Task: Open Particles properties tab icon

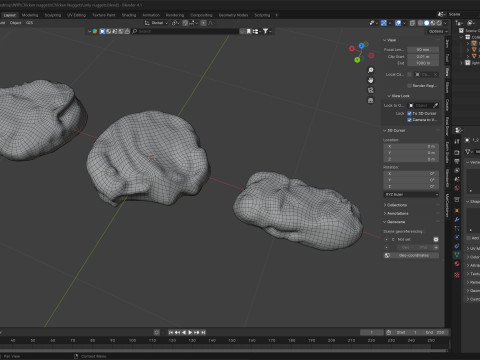Action: [457, 228]
